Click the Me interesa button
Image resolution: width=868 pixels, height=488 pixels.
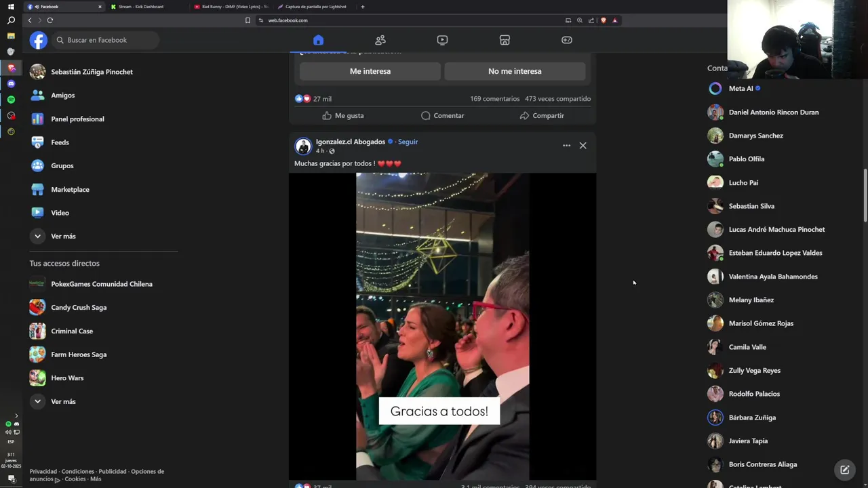[x=370, y=71]
